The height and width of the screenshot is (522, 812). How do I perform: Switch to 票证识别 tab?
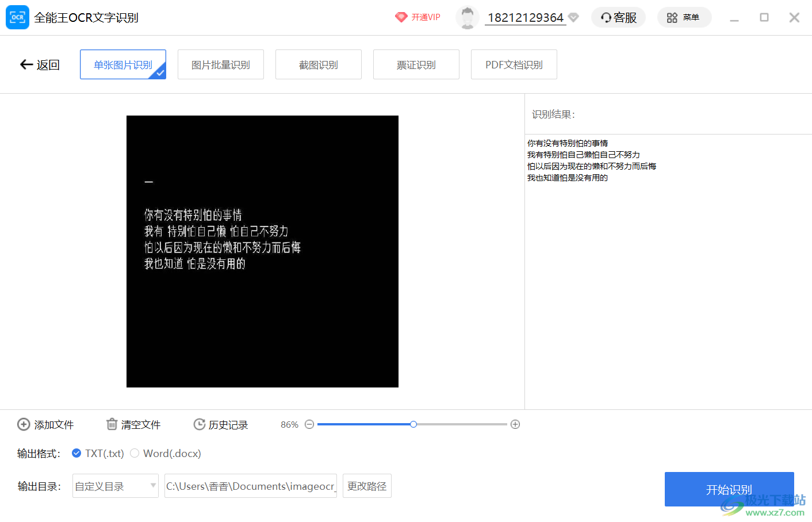[416, 64]
